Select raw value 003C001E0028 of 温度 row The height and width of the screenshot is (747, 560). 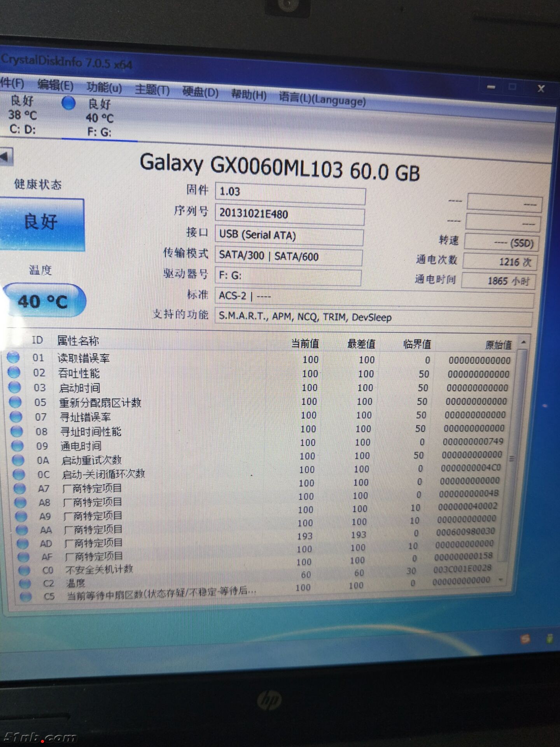(462, 569)
